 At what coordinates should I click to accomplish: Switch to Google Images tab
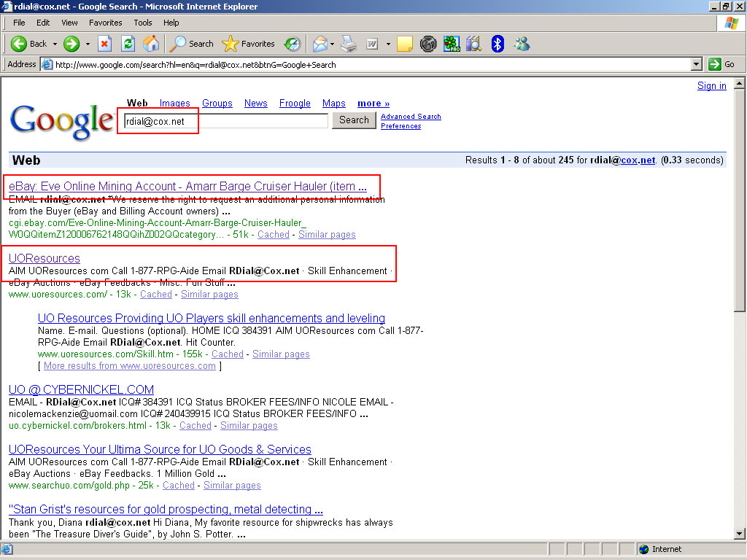pyautogui.click(x=174, y=104)
